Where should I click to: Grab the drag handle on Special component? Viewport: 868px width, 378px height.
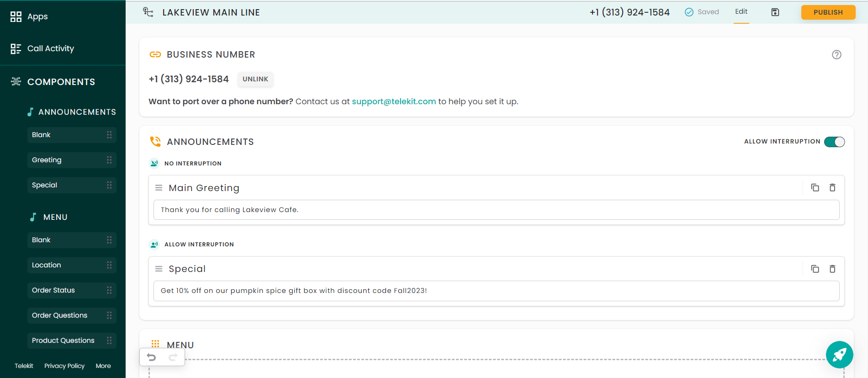109,185
